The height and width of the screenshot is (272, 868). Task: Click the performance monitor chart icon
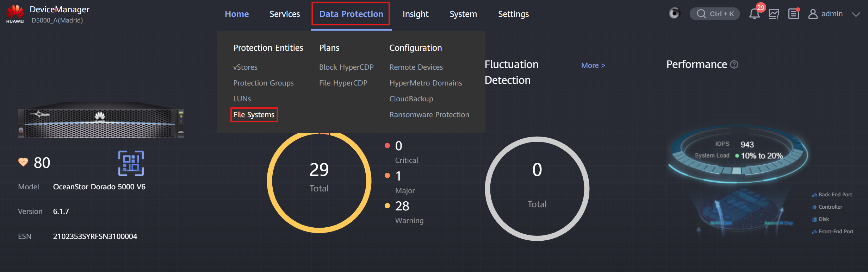tap(774, 14)
